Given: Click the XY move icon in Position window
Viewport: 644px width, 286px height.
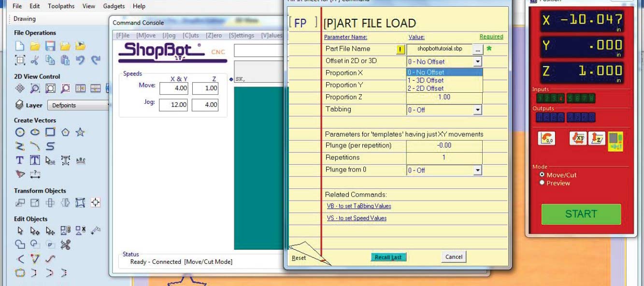Looking at the screenshot, I should coord(578,139).
